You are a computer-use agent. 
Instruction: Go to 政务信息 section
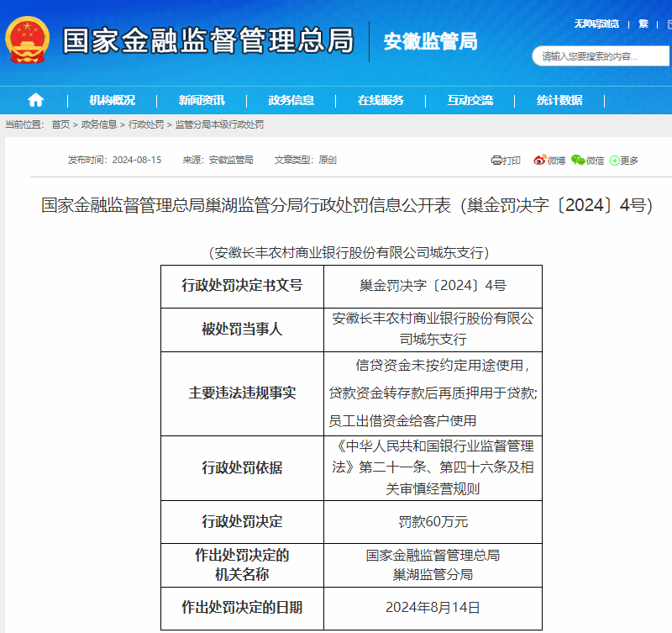[x=291, y=100]
